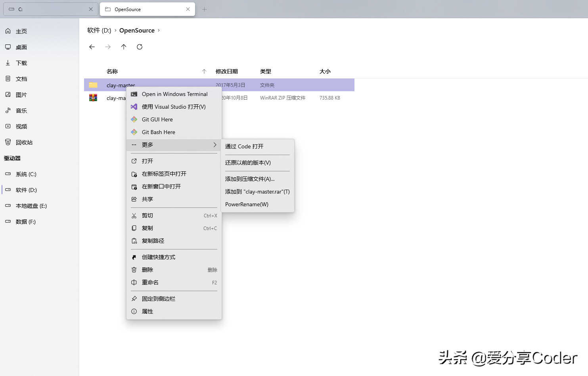Open folder with Visual Studio
588x376 pixels.
pyautogui.click(x=174, y=107)
